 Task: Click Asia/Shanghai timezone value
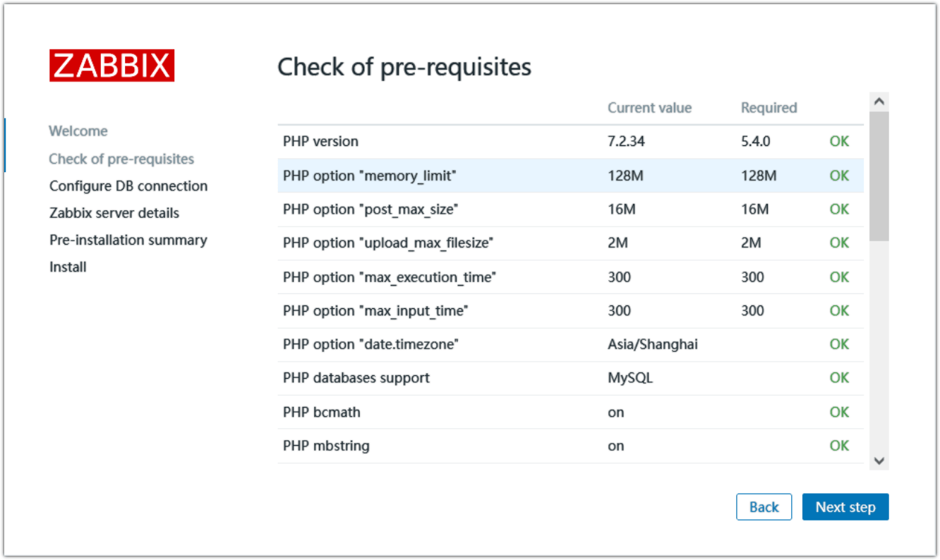tap(652, 344)
